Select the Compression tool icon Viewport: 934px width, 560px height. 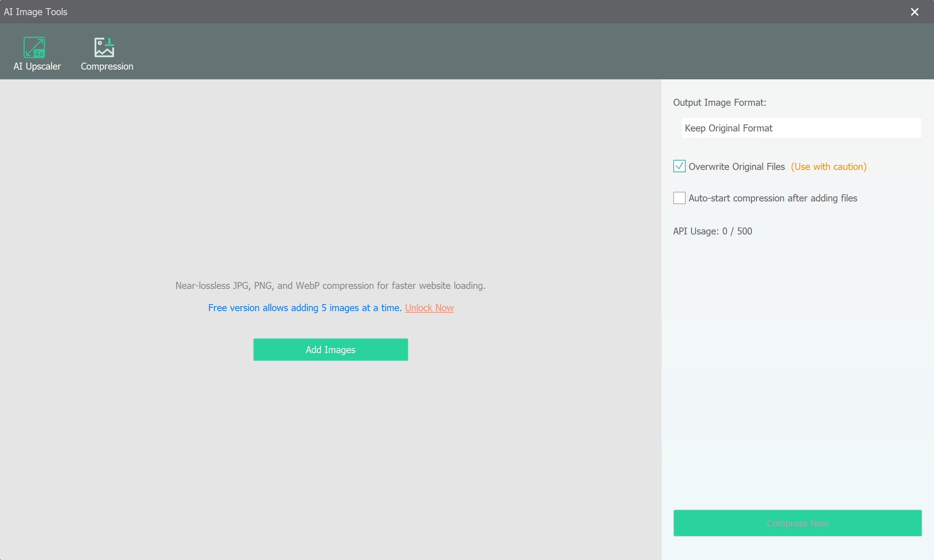point(104,47)
